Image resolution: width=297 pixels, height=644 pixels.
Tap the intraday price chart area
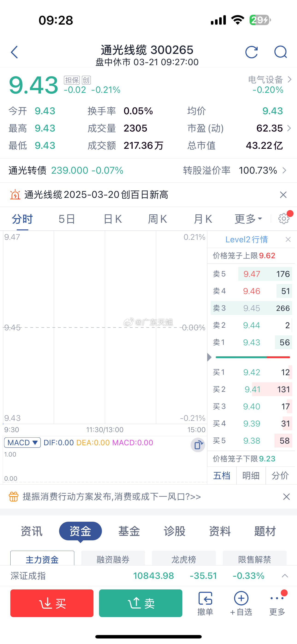[x=105, y=327]
